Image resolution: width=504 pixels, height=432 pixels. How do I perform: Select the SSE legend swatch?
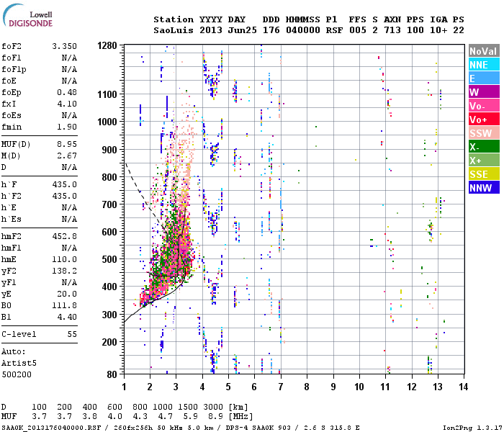click(x=484, y=174)
